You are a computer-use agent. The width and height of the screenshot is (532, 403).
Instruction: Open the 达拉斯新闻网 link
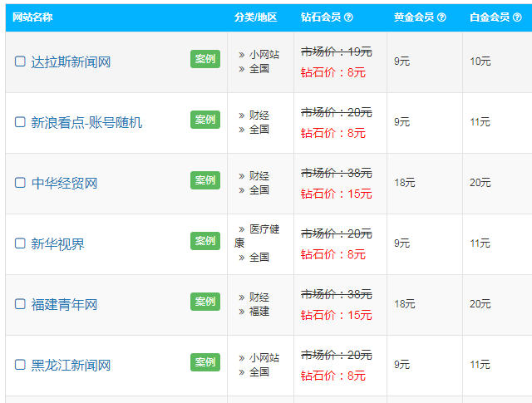71,62
